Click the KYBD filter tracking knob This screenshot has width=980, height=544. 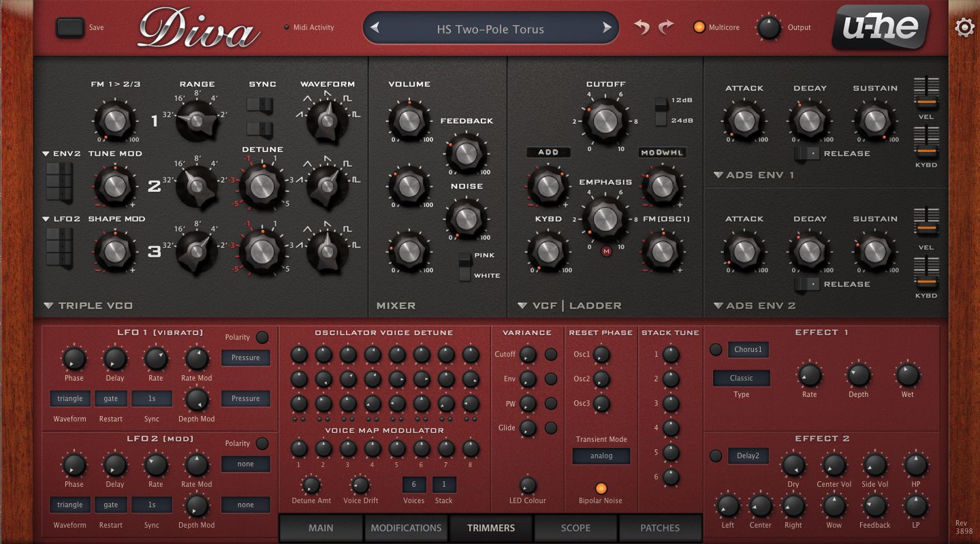[x=548, y=251]
